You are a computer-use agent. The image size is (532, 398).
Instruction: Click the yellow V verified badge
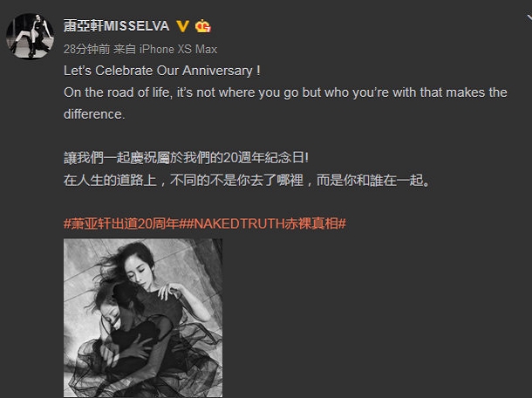point(183,26)
